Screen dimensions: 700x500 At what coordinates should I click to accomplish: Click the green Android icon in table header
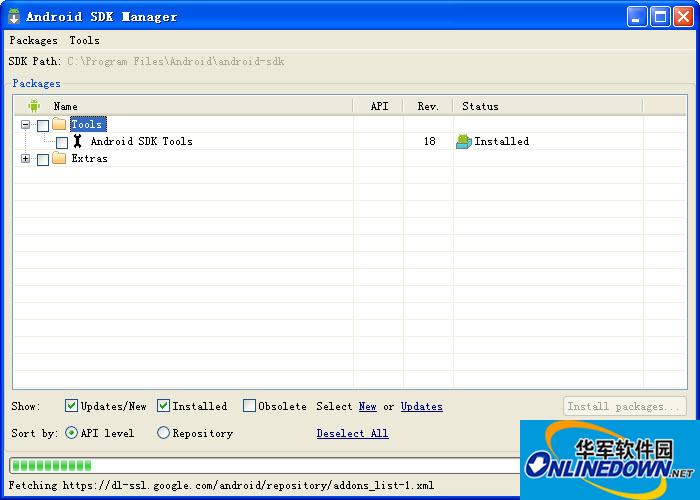(x=34, y=106)
